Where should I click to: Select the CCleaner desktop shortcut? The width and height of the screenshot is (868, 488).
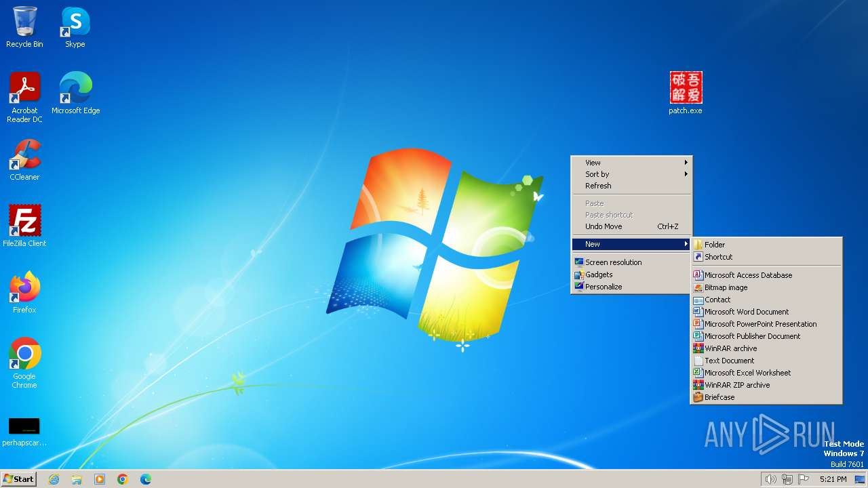(x=24, y=160)
